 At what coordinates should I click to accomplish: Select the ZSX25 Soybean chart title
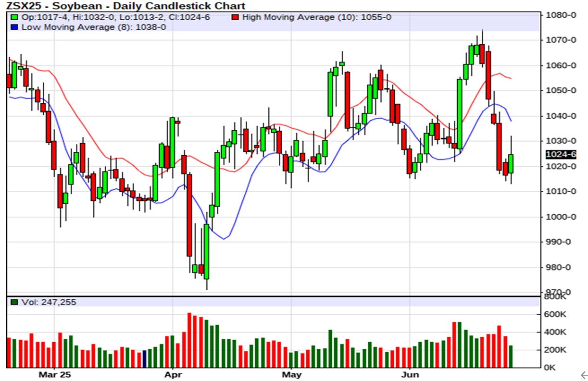point(125,6)
